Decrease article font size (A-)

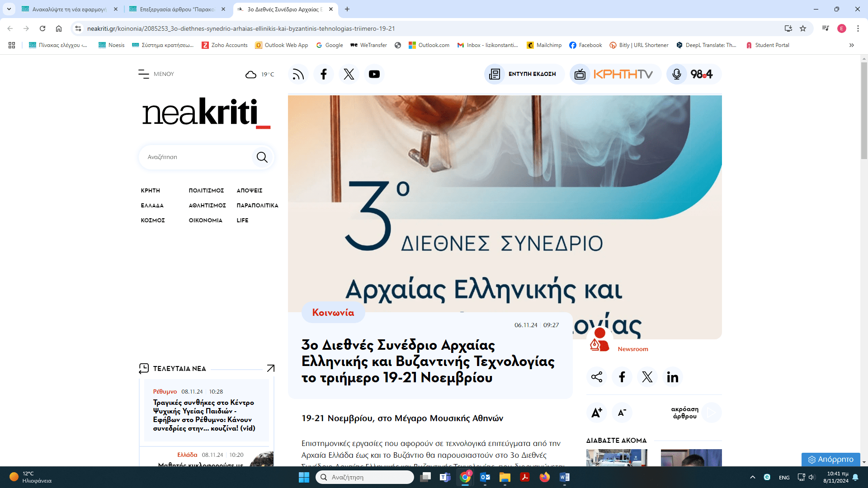coord(622,412)
